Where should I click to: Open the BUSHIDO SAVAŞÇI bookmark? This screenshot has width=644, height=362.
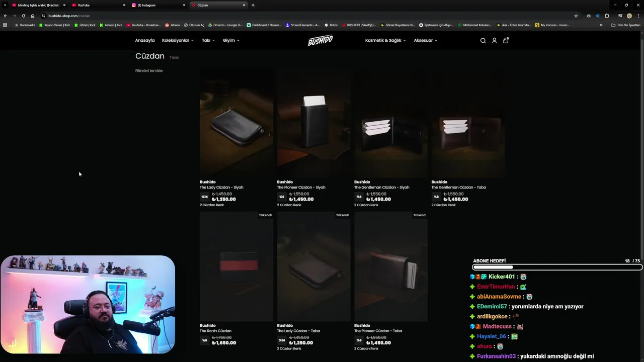point(359,25)
